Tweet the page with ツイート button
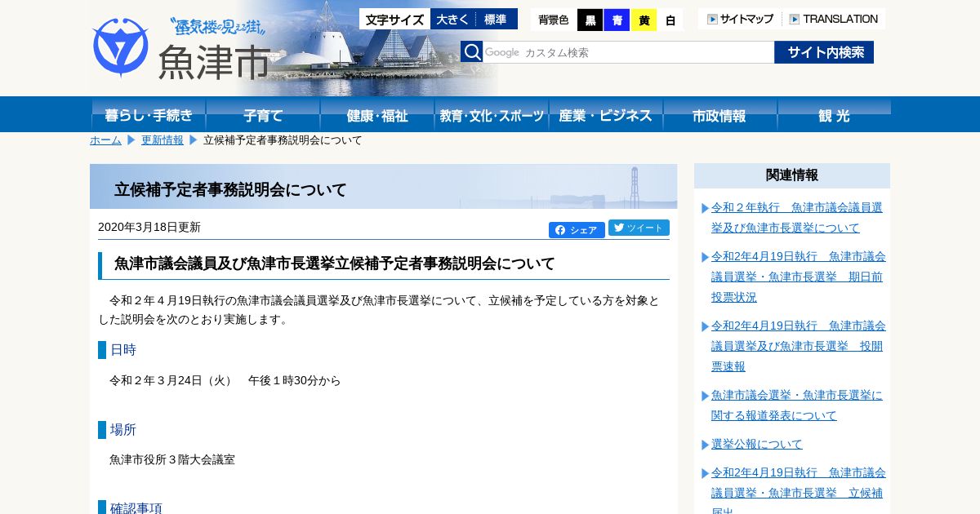Screen dimensions: 980x514 click(x=639, y=228)
